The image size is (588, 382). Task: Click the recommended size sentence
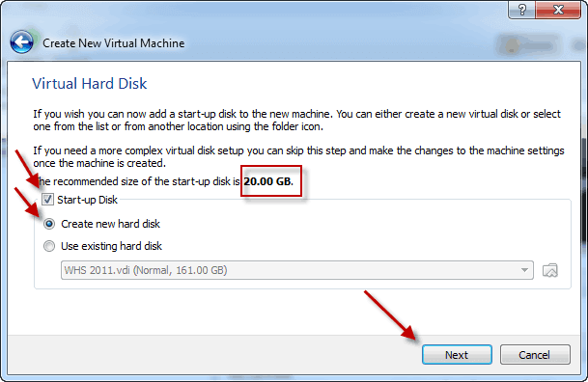point(163,181)
